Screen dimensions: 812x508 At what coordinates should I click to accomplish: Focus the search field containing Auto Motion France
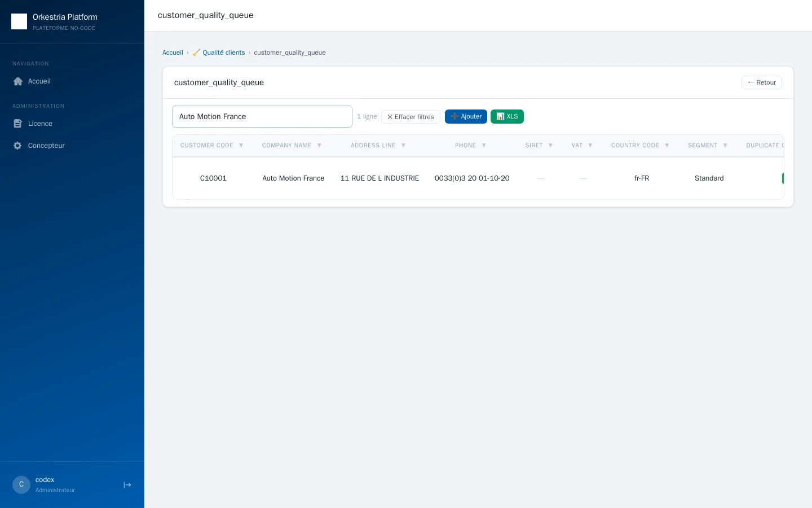click(262, 117)
